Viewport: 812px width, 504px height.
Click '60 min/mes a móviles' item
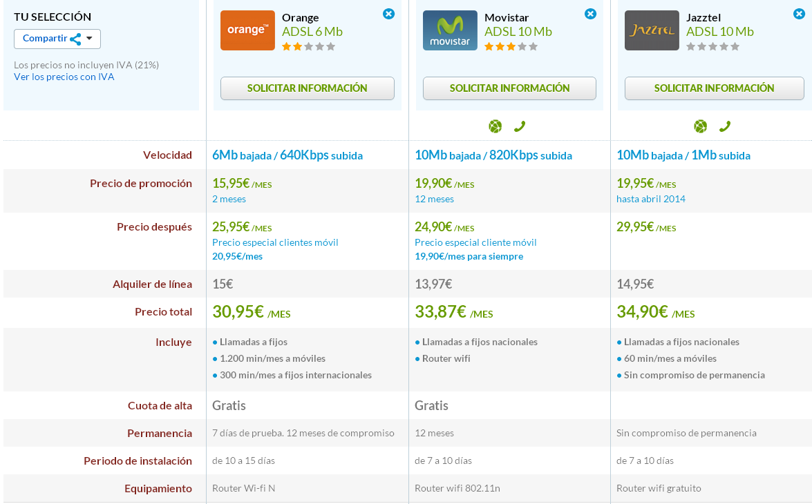[670, 358]
